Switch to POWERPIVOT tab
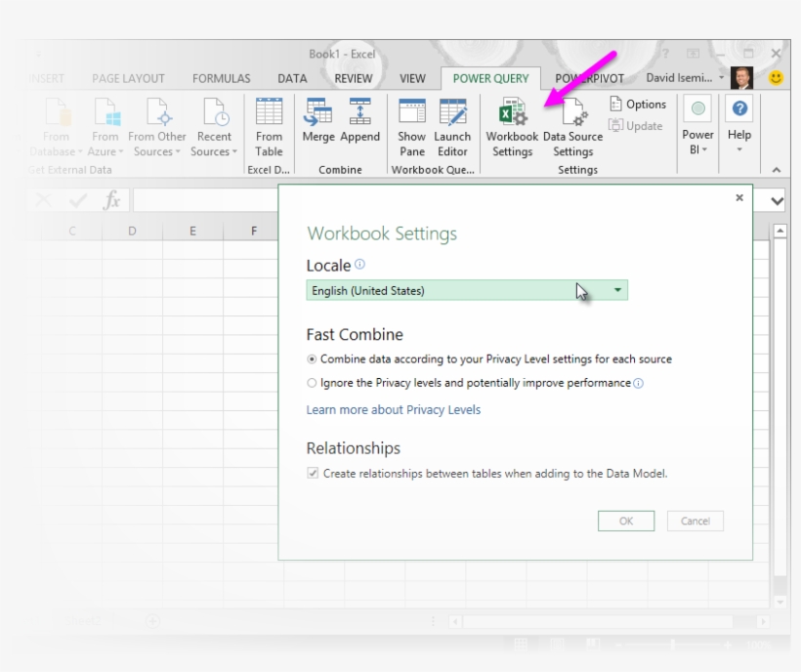Screen dimensions: 801x672 pyautogui.click(x=589, y=79)
